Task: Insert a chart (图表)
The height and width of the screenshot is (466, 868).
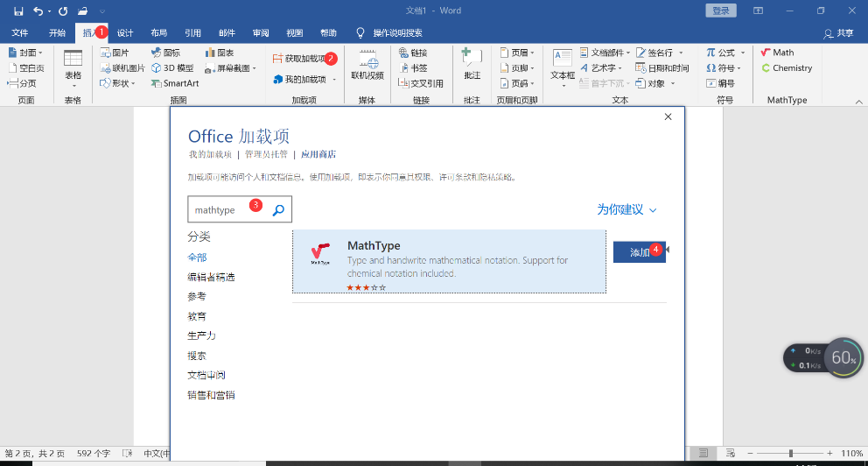Action: [x=220, y=53]
